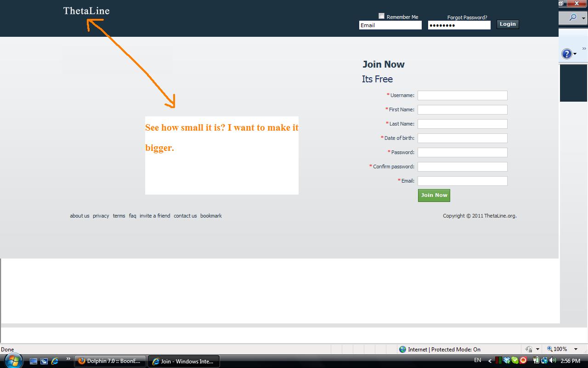Submit the green Join Now button

(434, 195)
